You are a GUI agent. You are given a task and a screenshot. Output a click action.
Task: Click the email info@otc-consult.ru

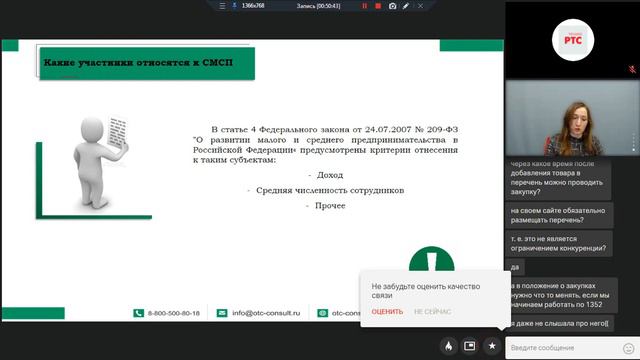266,313
